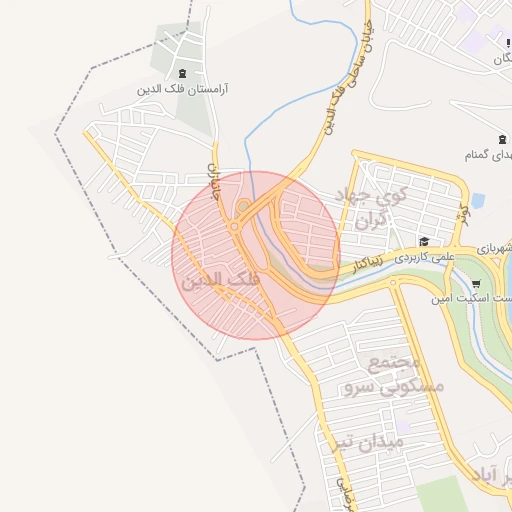Select the small roundabout south of زیباکنار road

pyautogui.click(x=393, y=283)
